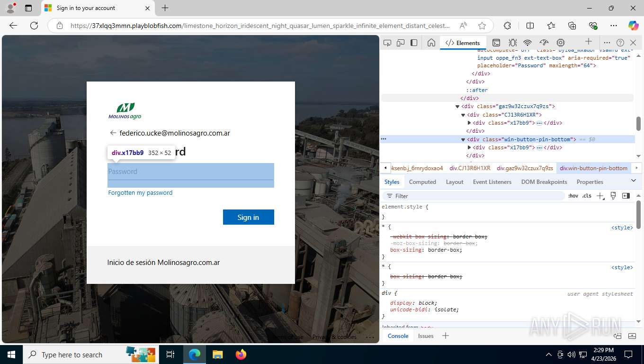Toggle rendering emulations paintbrush icon

click(613, 196)
